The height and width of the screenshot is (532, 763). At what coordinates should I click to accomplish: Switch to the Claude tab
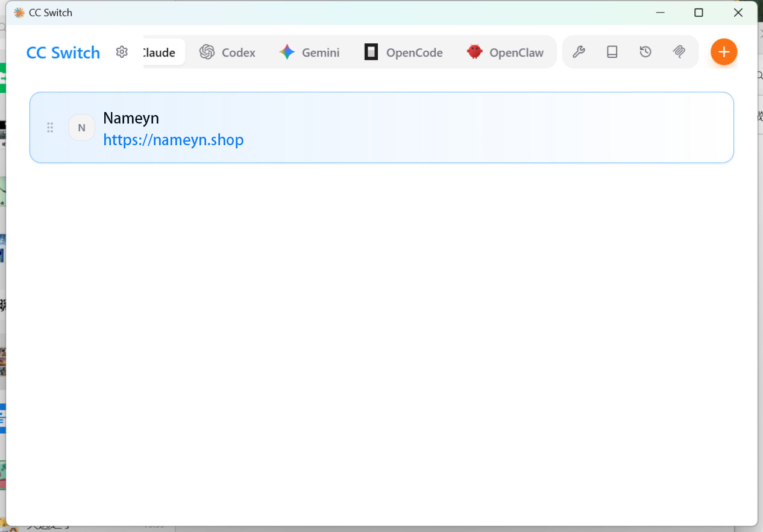[164, 52]
